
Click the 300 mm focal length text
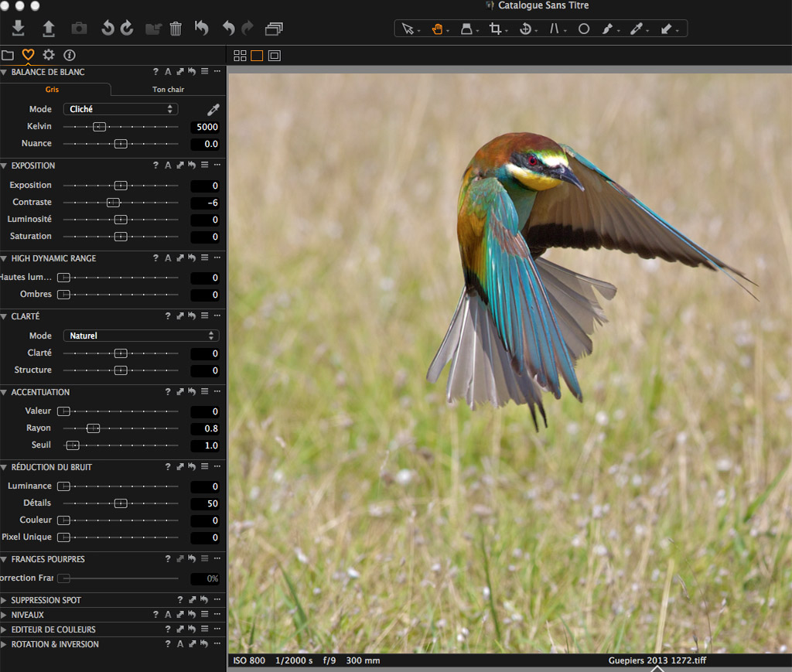pyautogui.click(x=363, y=660)
